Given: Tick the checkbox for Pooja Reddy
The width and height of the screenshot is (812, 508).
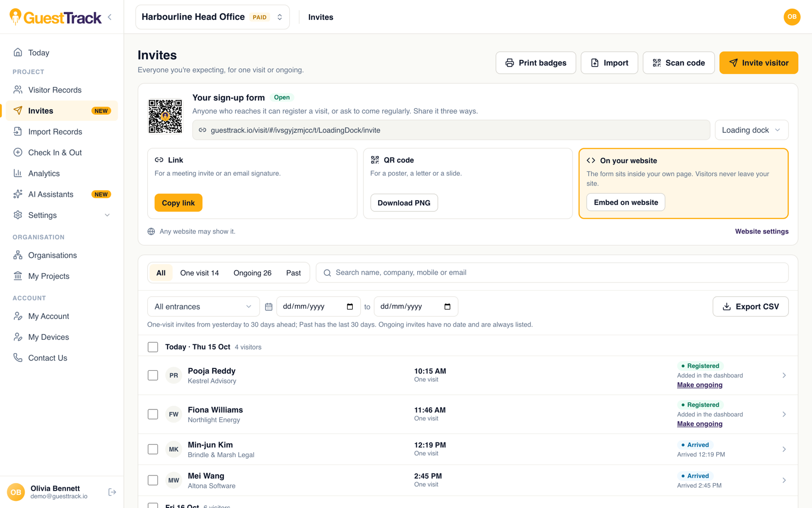Looking at the screenshot, I should click(x=153, y=375).
